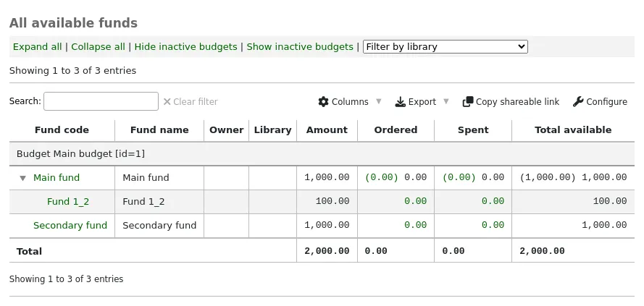This screenshot has height=306, width=644.
Task: Click the Export download icon
Action: click(x=400, y=102)
